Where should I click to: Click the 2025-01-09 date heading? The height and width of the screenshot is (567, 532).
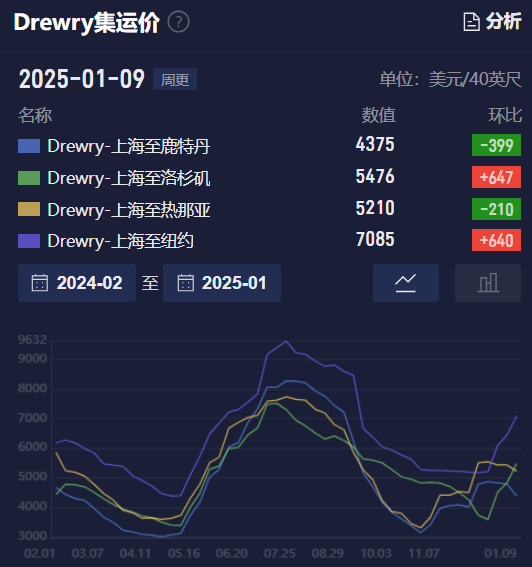tap(82, 79)
